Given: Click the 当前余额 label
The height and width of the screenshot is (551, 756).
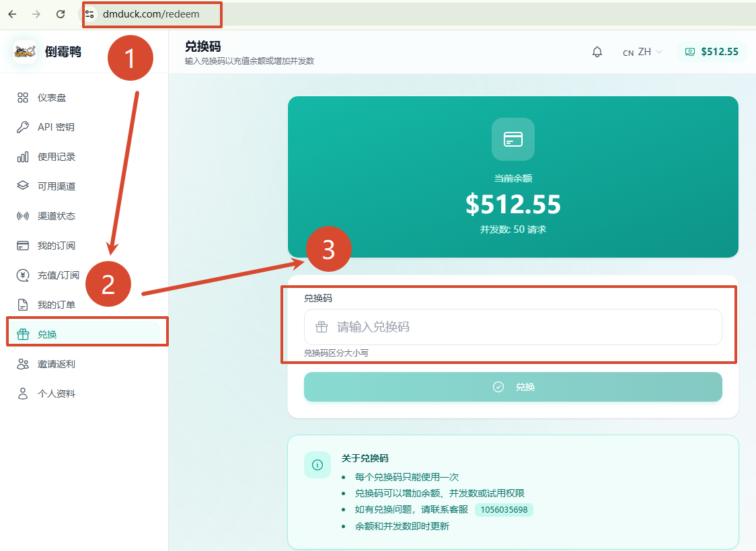Looking at the screenshot, I should pos(513,178).
